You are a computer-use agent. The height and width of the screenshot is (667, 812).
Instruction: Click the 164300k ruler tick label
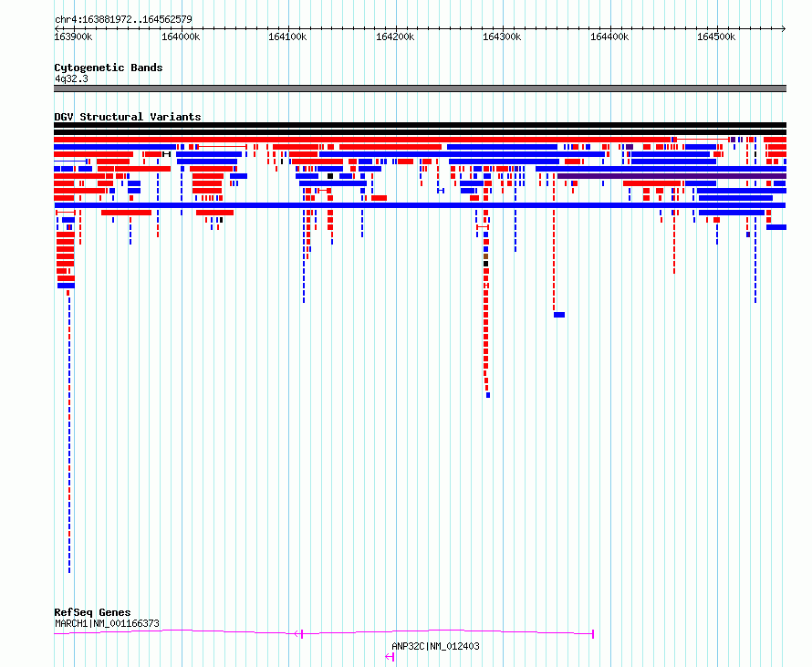pyautogui.click(x=502, y=36)
